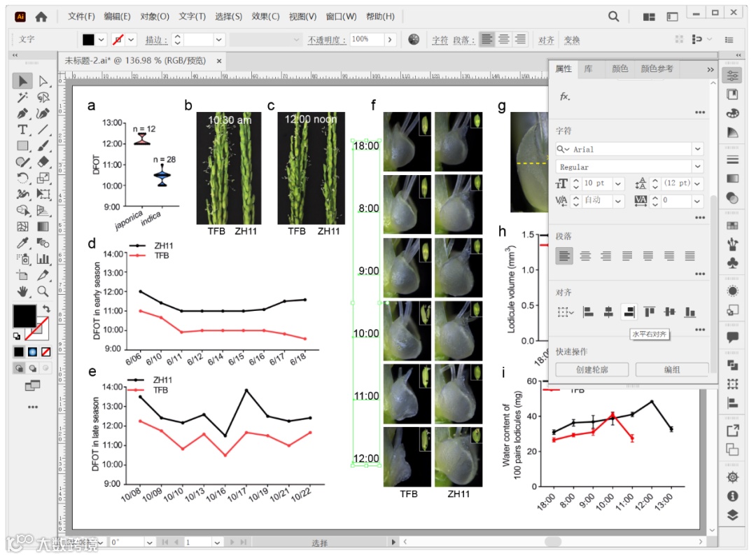
Task: Go to the Home screen icon
Action: point(41,17)
